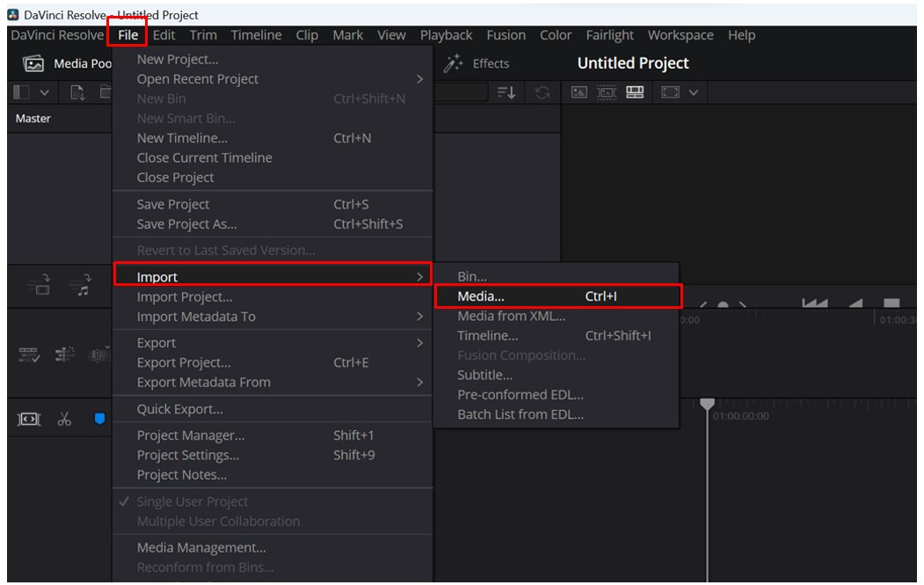Click the sort order icon
The width and height of the screenshot is (924, 585).
coord(507,92)
